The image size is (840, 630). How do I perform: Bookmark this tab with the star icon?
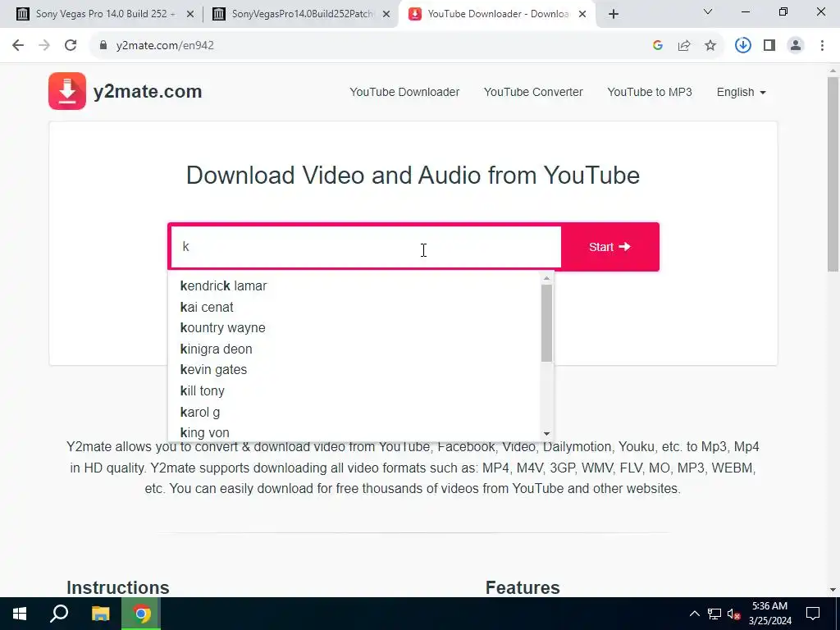(x=710, y=45)
